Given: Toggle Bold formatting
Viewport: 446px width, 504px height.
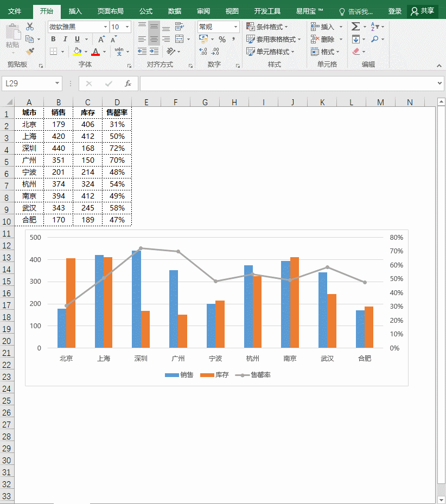Looking at the screenshot, I should coord(53,39).
